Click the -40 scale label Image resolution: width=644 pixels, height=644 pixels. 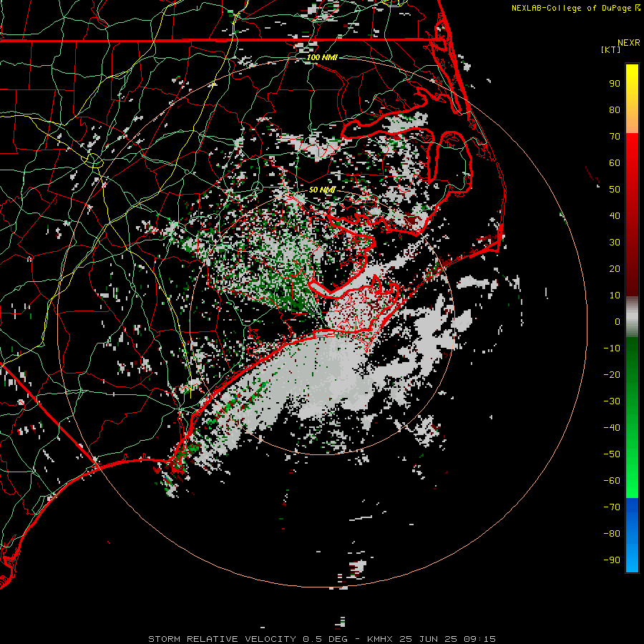[612, 428]
